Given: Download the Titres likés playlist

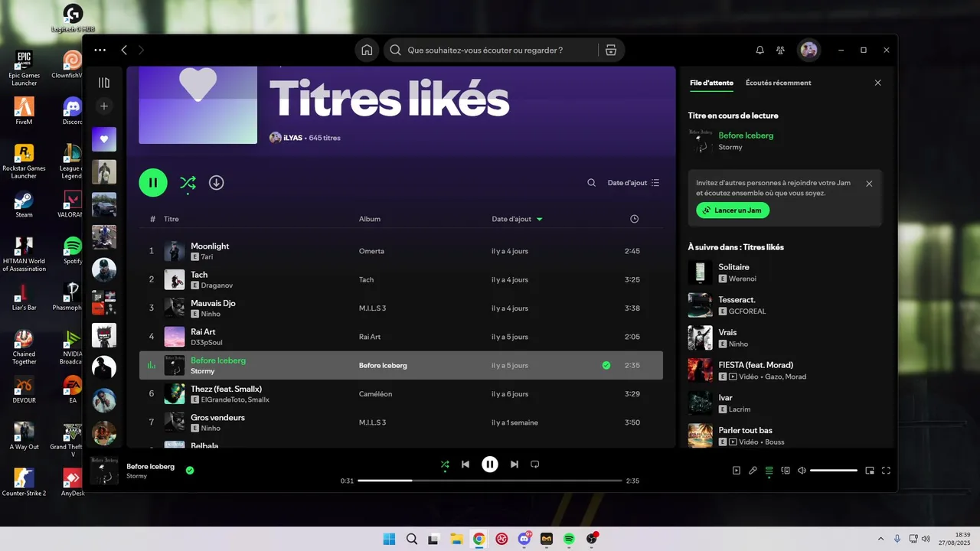Looking at the screenshot, I should pos(217,183).
